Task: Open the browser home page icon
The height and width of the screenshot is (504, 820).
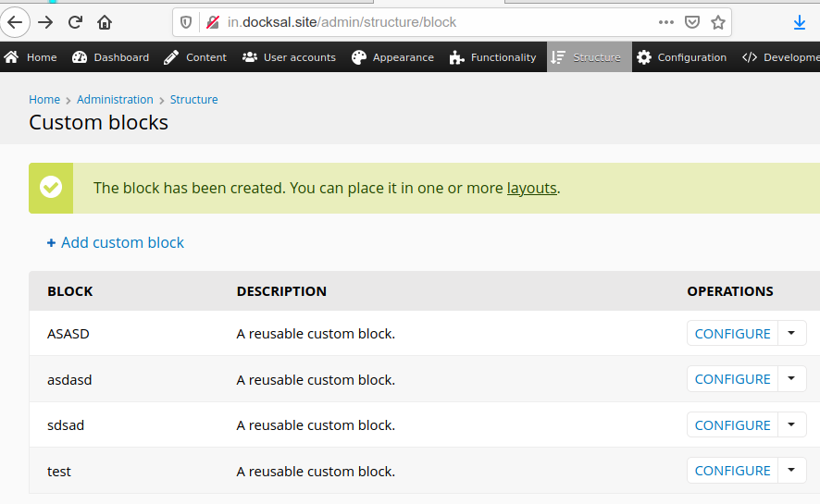Action: [x=105, y=22]
